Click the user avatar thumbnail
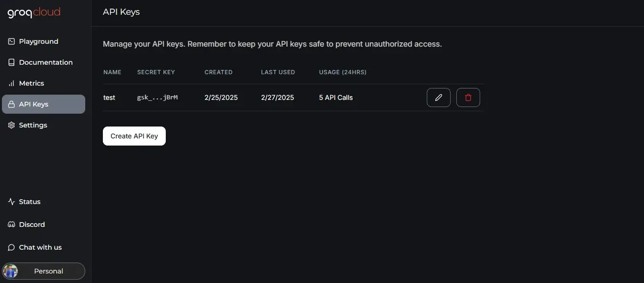The image size is (644, 283). (10, 271)
